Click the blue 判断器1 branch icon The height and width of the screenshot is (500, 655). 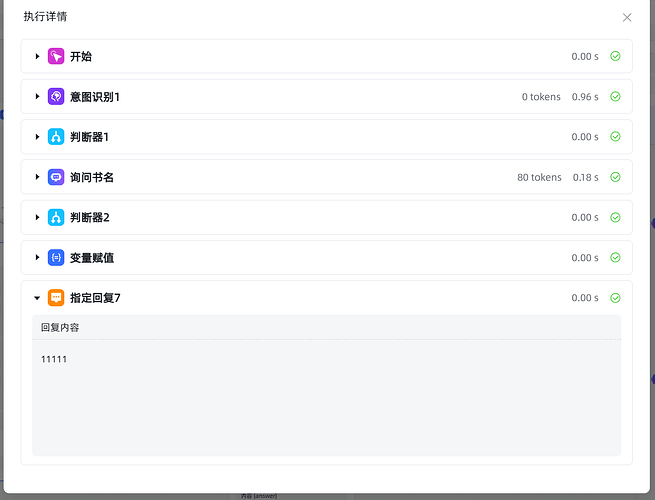[x=56, y=137]
